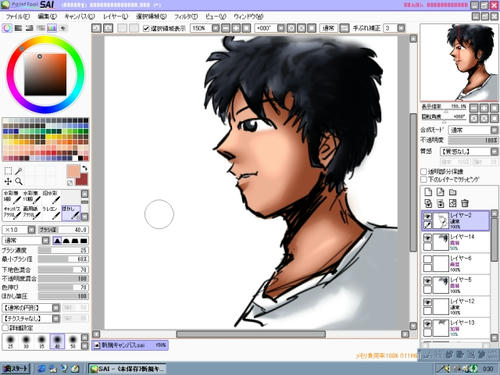The image size is (500, 375).
Task: Select the ぼかし blur brush tool
Action: click(x=71, y=213)
